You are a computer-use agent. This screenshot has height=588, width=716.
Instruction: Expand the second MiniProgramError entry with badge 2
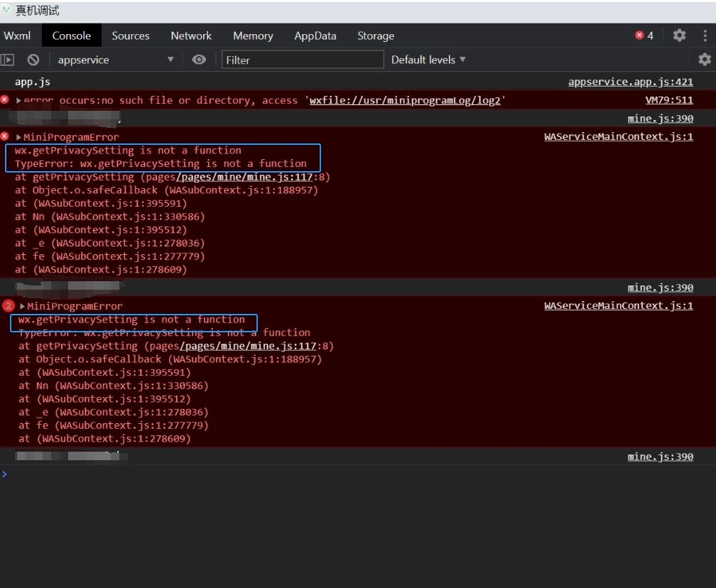tap(23, 306)
